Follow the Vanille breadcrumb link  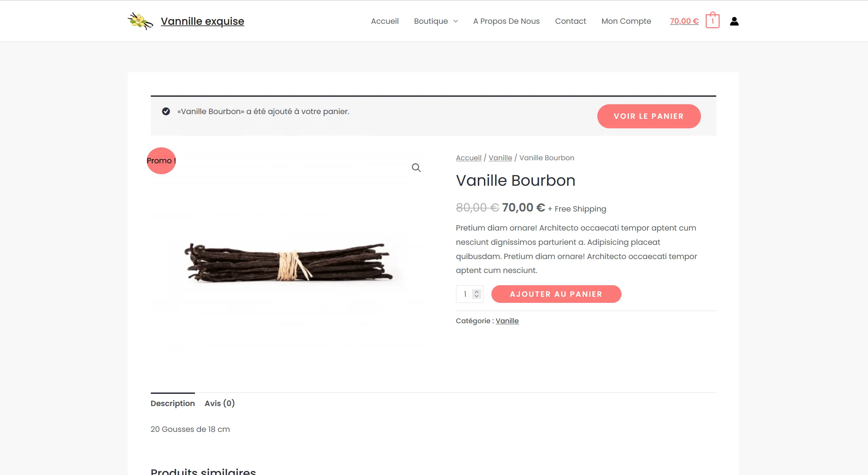pyautogui.click(x=500, y=158)
